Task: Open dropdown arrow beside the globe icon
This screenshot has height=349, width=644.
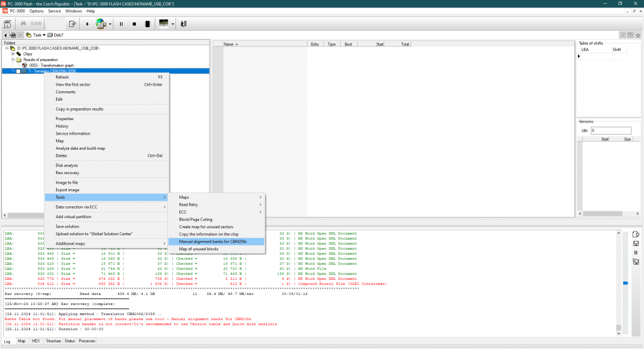Action: 110,24
